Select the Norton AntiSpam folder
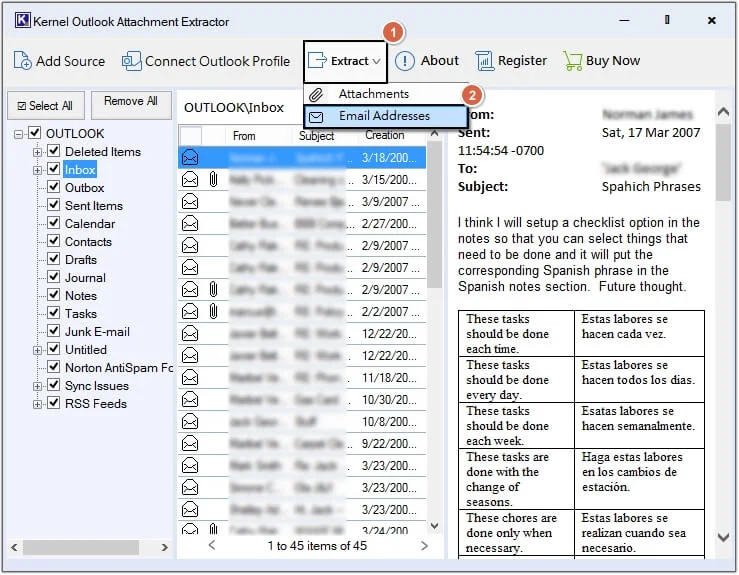This screenshot has width=739, height=575. 119,368
